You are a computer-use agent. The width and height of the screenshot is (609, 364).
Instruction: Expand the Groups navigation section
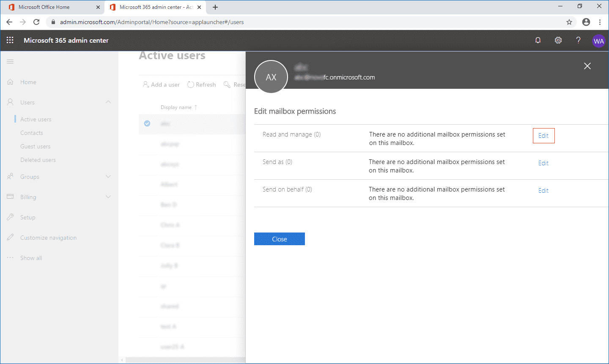[x=108, y=177]
